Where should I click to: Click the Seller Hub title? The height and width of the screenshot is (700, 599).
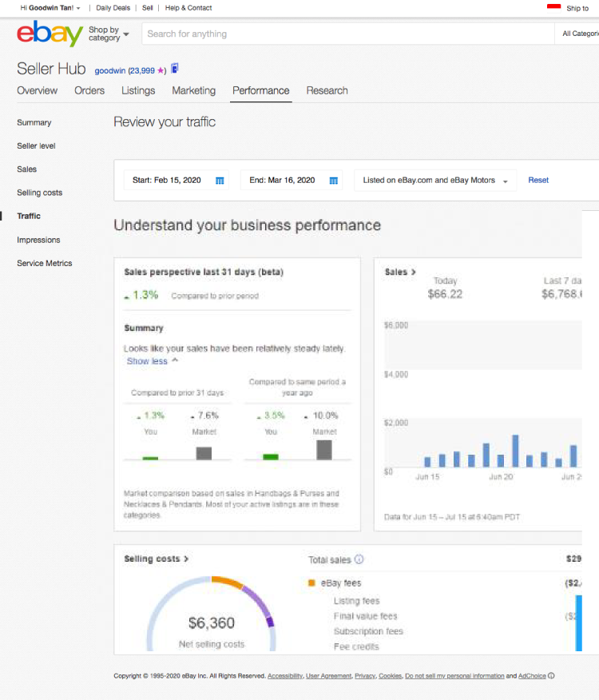click(51, 69)
